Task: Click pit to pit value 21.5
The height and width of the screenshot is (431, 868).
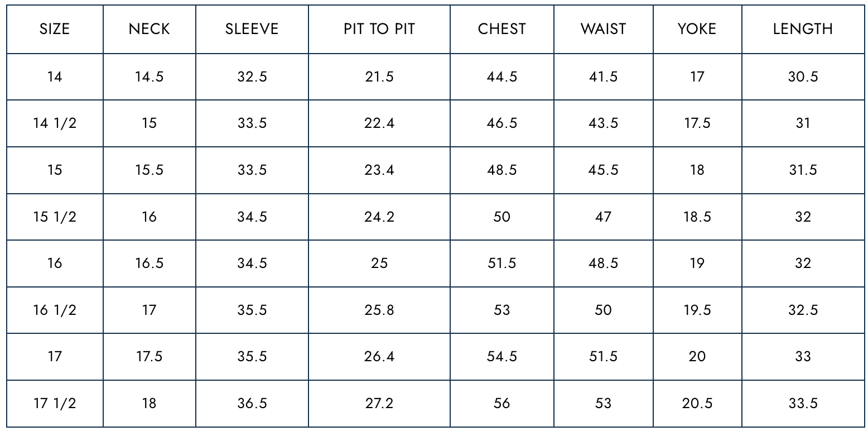Action: click(379, 76)
